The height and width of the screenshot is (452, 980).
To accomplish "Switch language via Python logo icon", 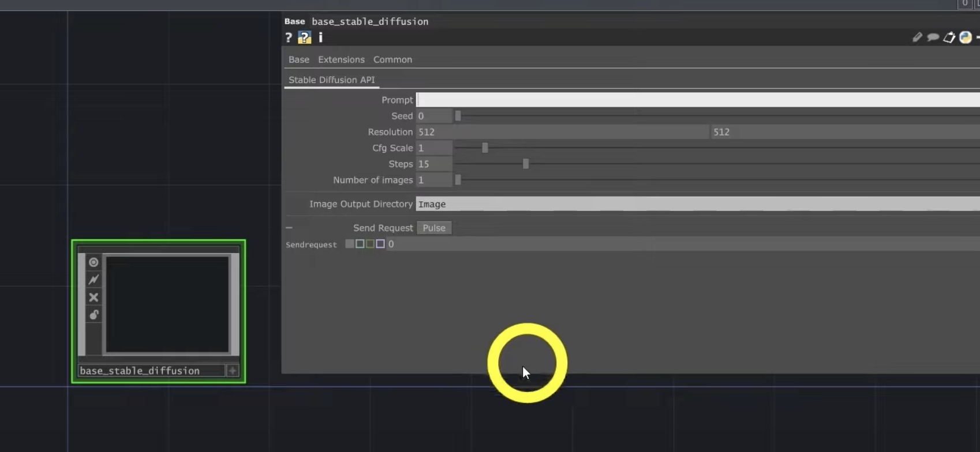I will click(x=966, y=37).
